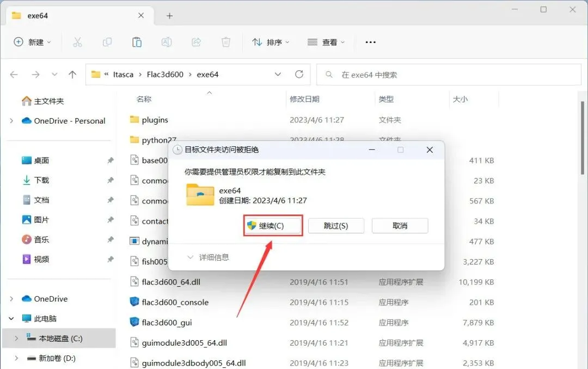
Task: Unpin Desktop (桌面) using its pin icon
Action: point(110,161)
